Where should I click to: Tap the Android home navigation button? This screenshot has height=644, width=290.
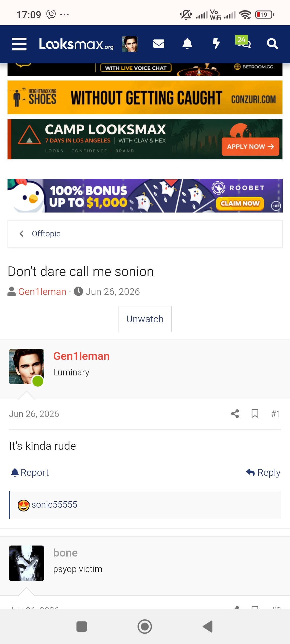tap(145, 627)
